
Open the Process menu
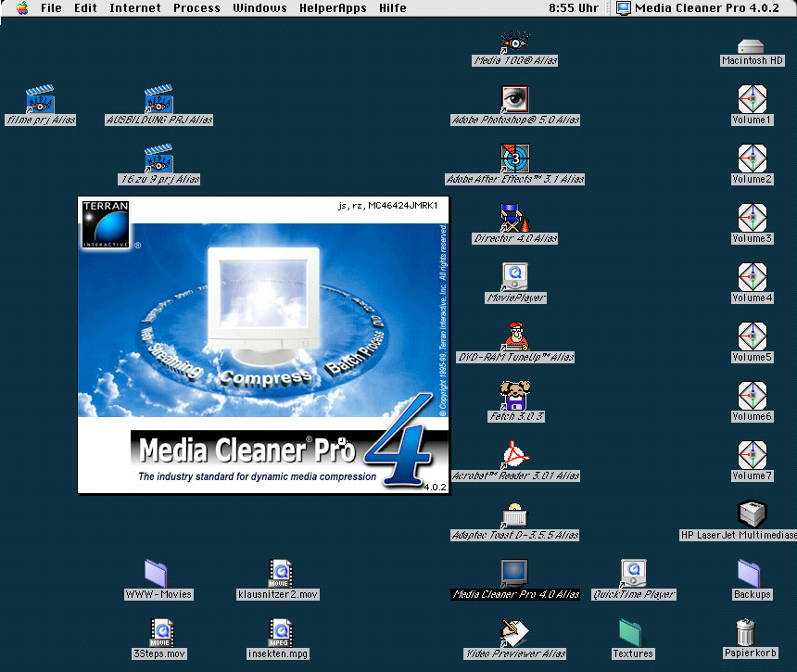click(x=196, y=8)
